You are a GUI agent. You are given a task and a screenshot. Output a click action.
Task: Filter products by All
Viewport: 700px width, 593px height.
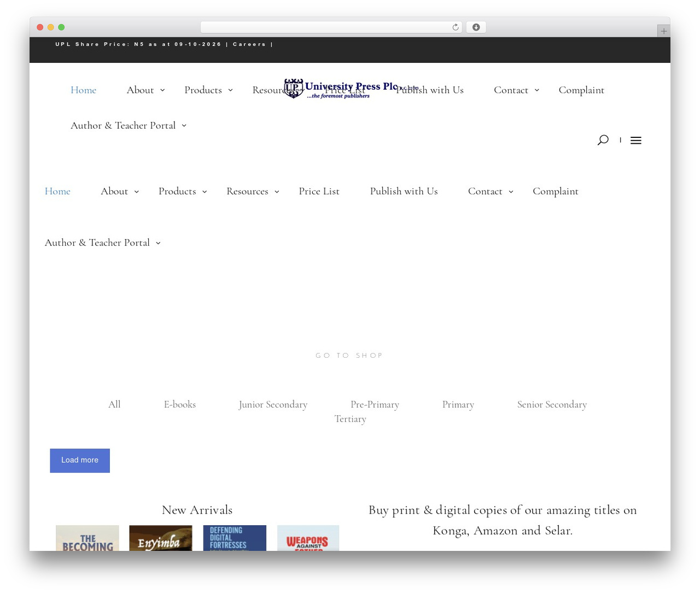[114, 404]
